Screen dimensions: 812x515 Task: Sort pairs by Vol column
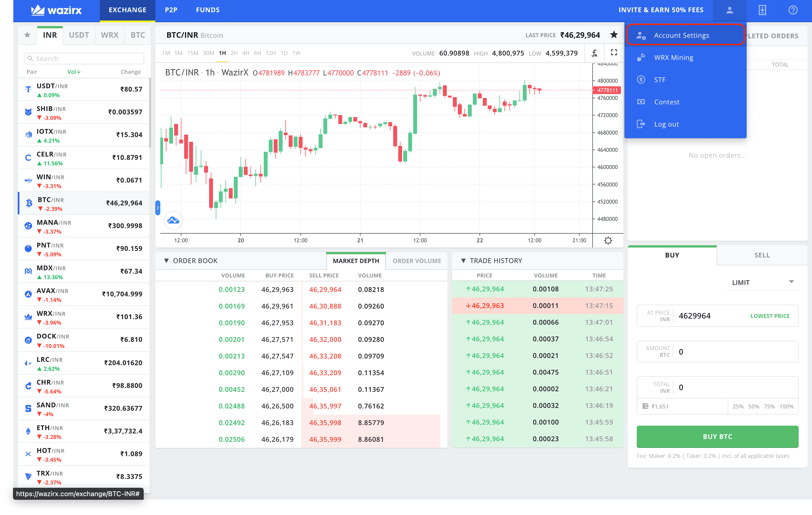(73, 72)
